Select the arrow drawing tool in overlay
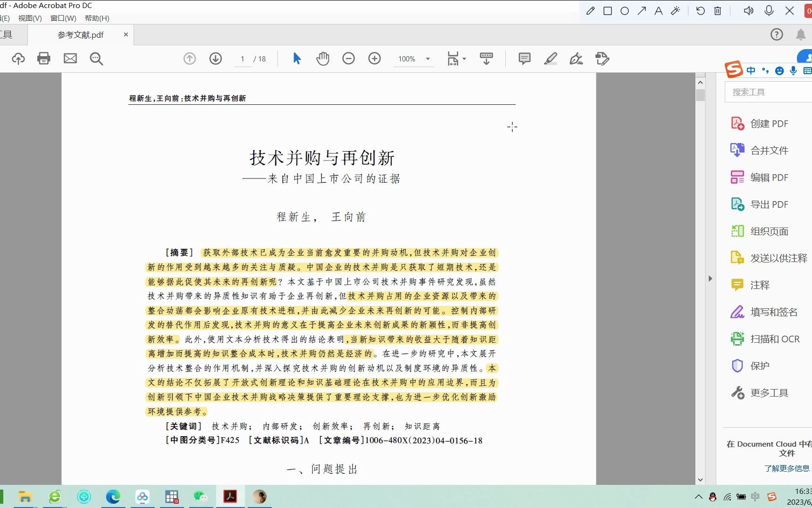 click(x=642, y=10)
